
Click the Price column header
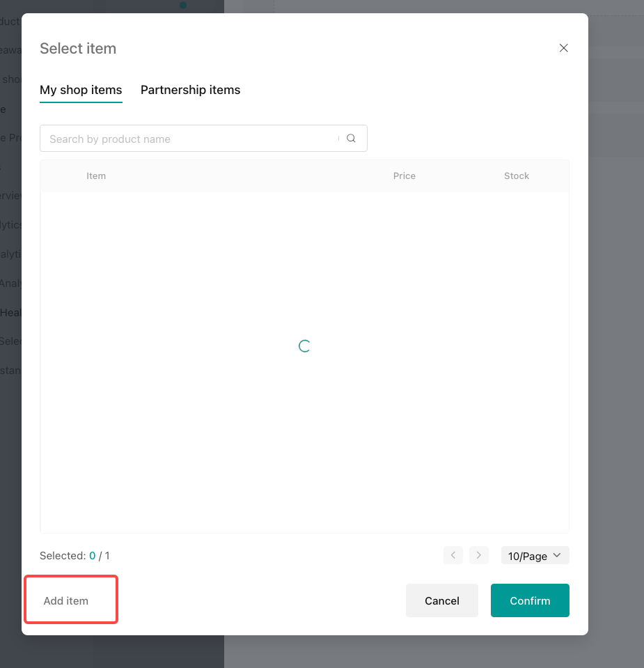(x=404, y=176)
